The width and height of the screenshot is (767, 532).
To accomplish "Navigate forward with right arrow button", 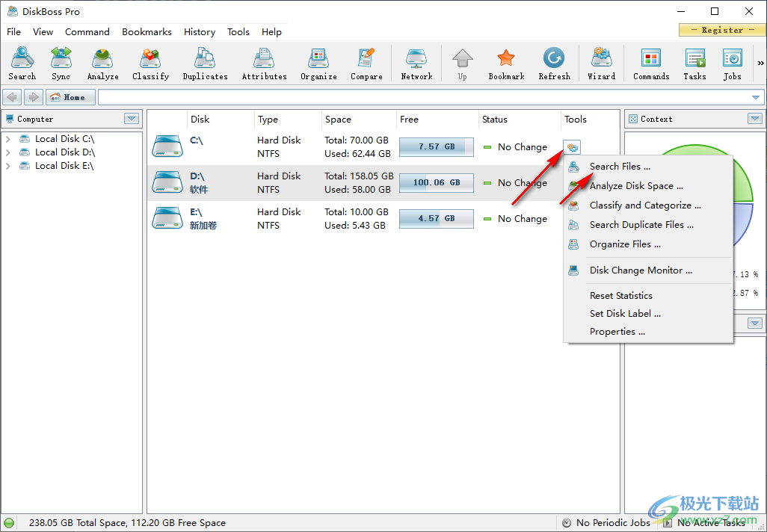I will coord(33,97).
